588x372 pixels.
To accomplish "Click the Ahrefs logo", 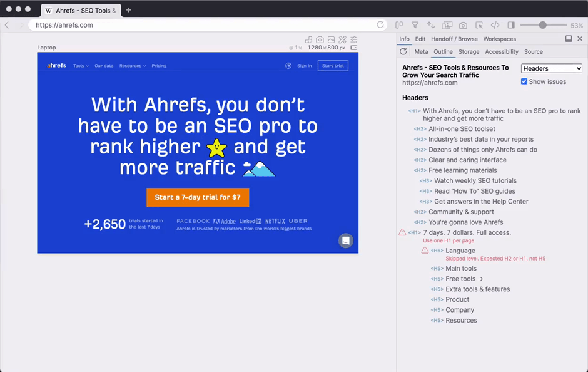I will point(57,65).
